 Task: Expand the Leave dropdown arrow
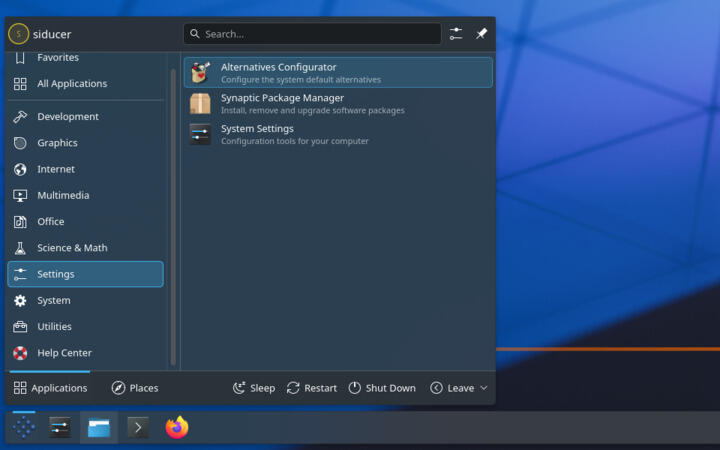click(484, 388)
